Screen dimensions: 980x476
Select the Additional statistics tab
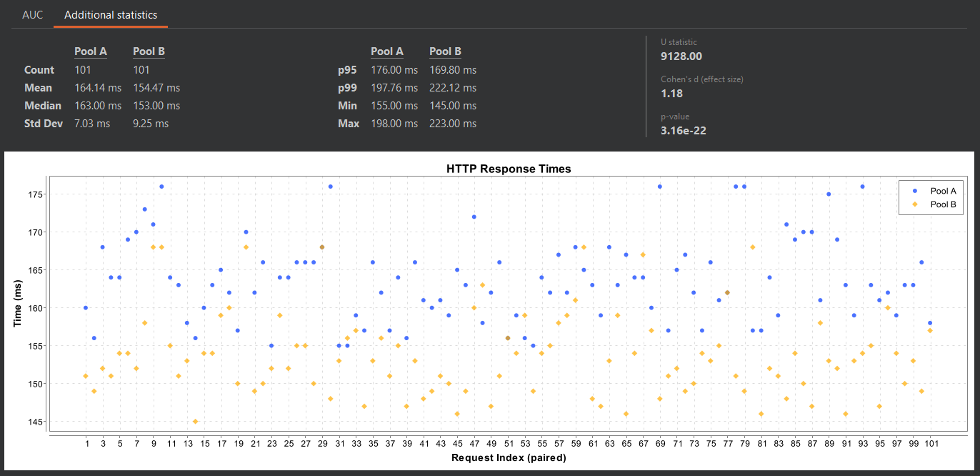110,14
